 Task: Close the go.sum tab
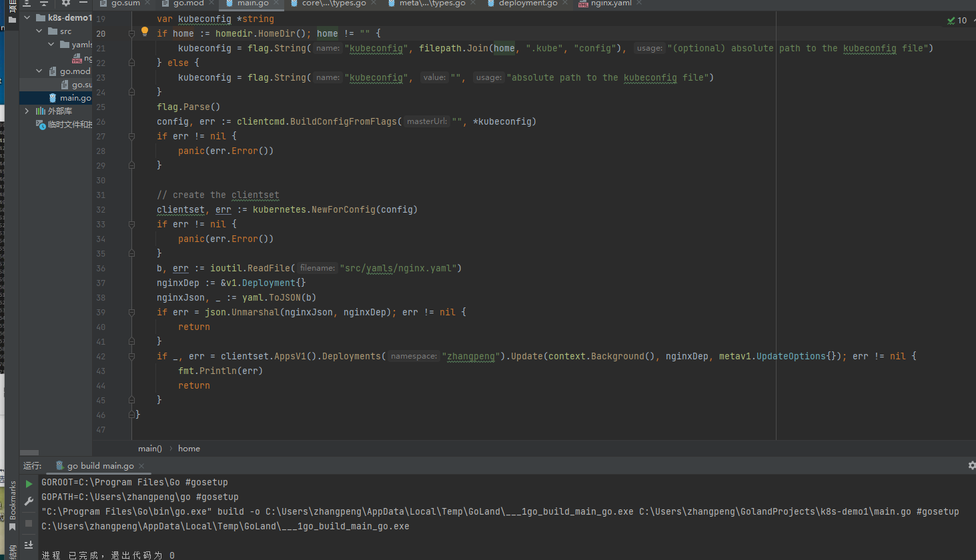(147, 3)
